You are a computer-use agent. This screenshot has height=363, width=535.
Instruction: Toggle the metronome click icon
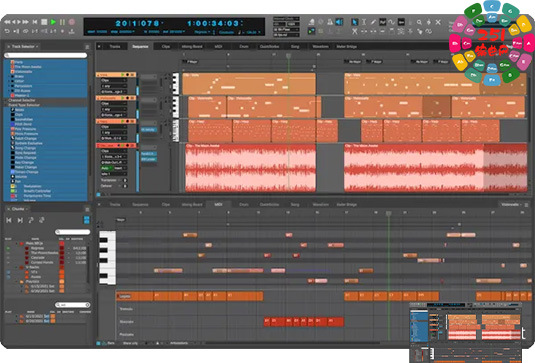pyautogui.click(x=330, y=22)
